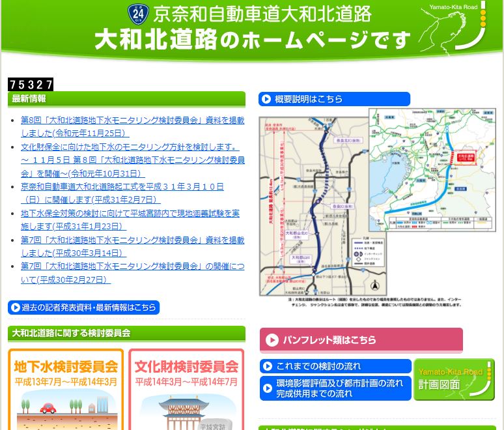This screenshot has width=504, height=430.
Task: Click arrow icon beside パンフレット類はこちら
Action: [272, 340]
